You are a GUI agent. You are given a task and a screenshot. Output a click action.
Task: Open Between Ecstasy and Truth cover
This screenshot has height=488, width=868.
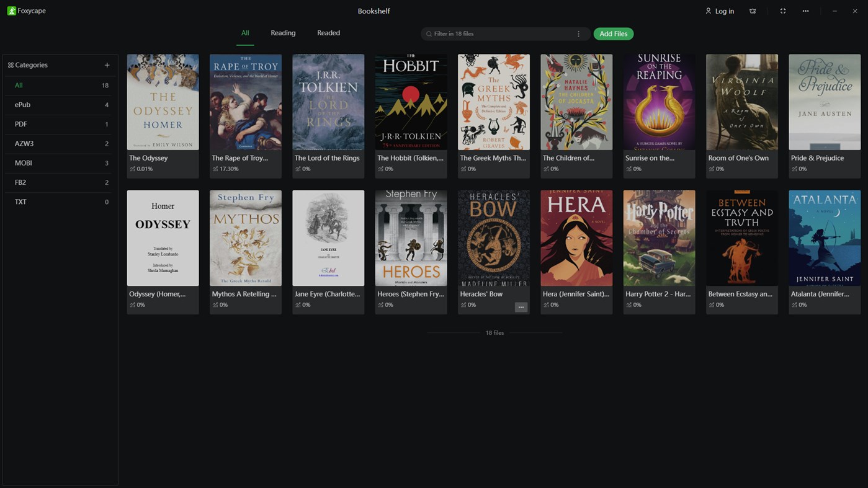(742, 238)
